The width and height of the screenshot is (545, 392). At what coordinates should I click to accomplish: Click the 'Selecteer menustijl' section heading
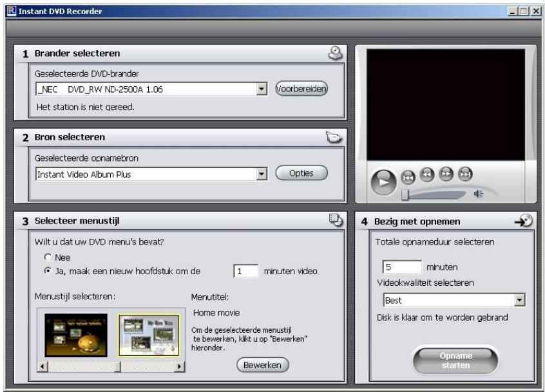77,221
